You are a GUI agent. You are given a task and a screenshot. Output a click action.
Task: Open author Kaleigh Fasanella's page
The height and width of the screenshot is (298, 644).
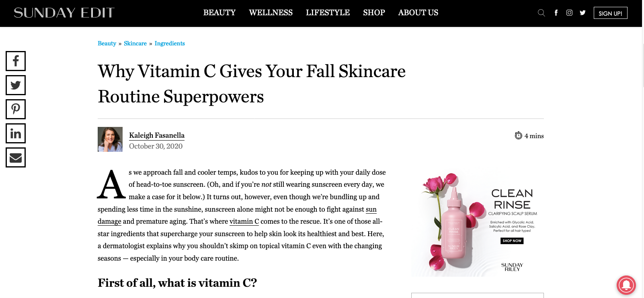pyautogui.click(x=157, y=135)
